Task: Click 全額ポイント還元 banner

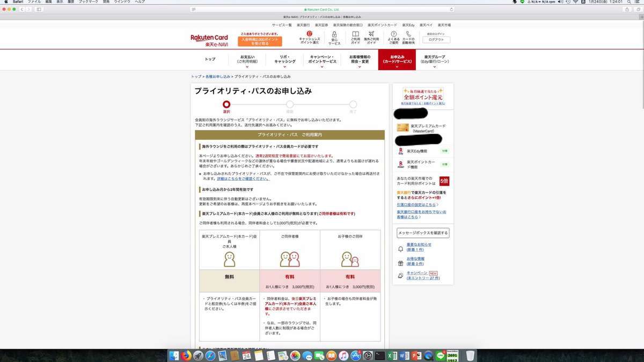Action: click(x=423, y=95)
